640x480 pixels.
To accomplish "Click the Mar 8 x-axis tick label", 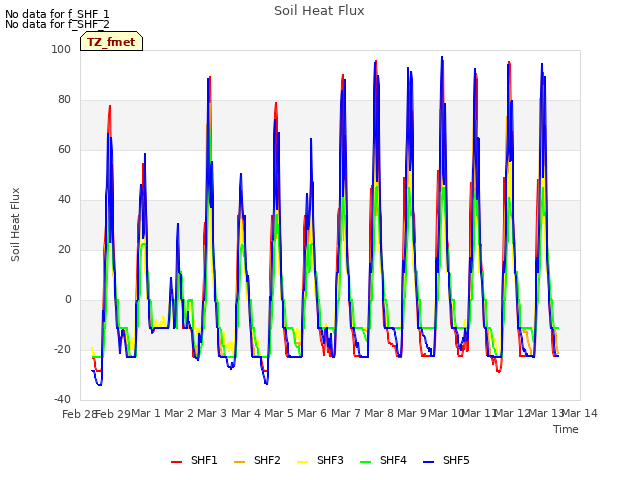I will click(379, 413).
